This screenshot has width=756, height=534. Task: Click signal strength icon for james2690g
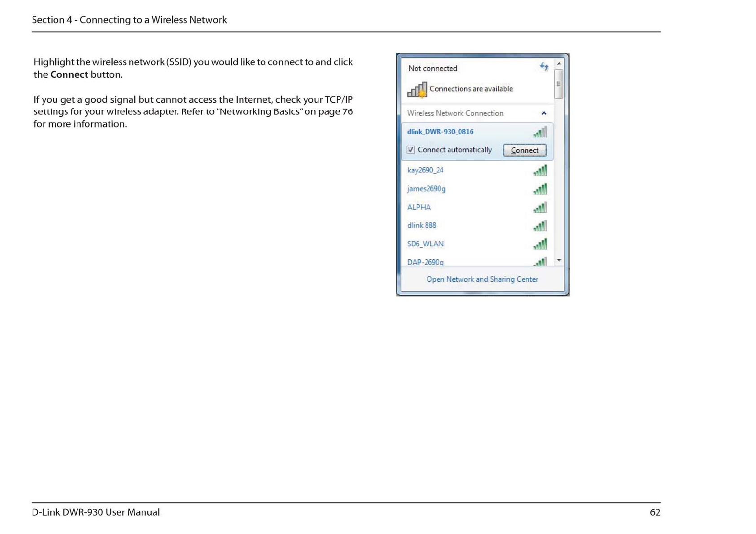(x=540, y=189)
